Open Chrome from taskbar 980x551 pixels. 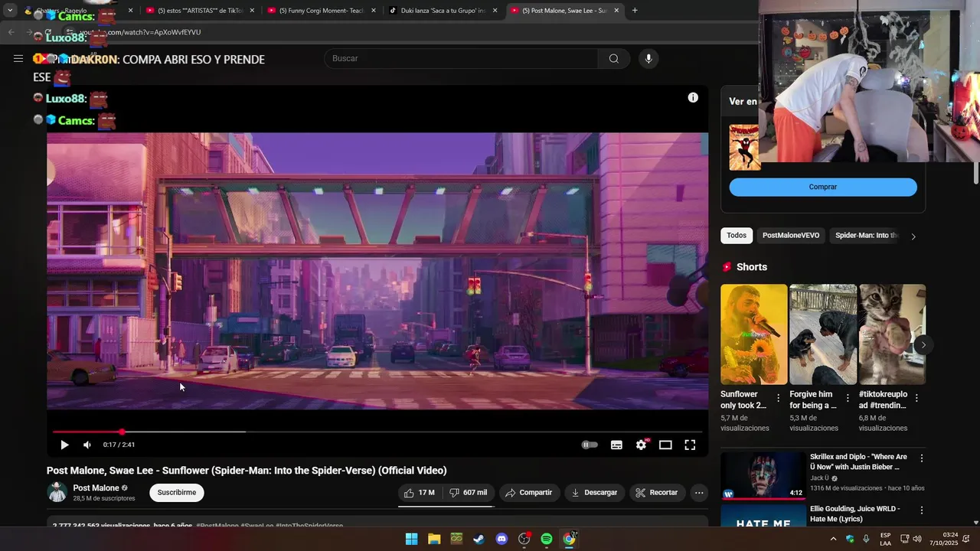point(569,539)
